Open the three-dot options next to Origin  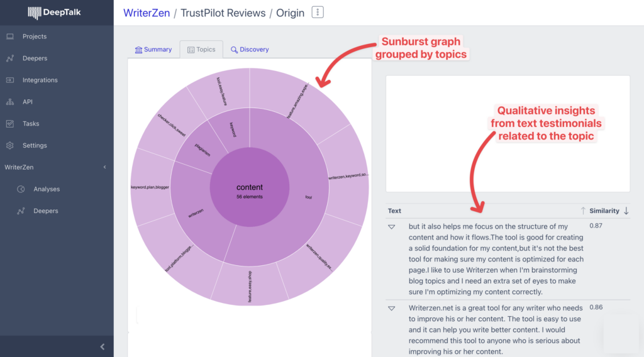[x=318, y=13]
